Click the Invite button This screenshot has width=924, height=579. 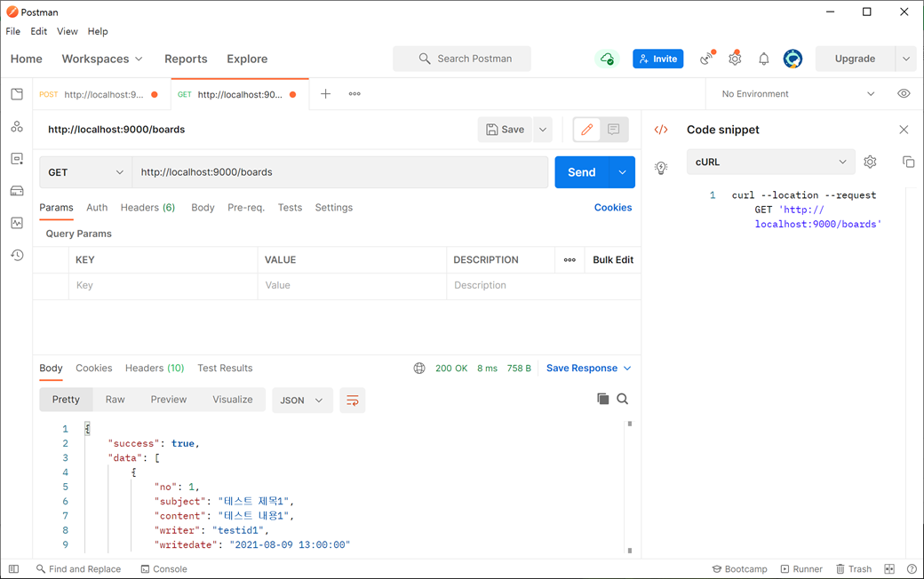658,59
